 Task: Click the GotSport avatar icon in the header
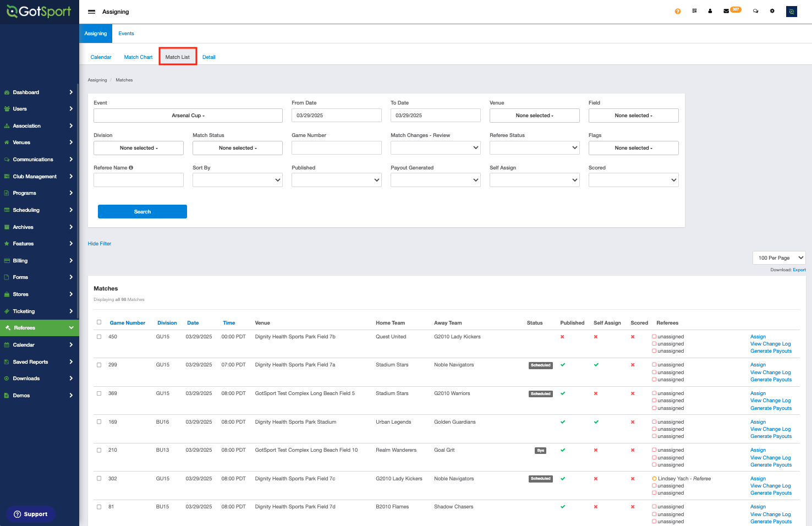coord(792,12)
